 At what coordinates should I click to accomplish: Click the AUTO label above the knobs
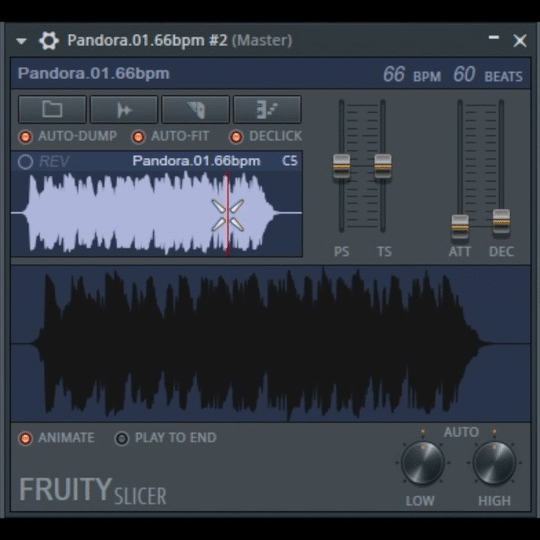click(461, 432)
